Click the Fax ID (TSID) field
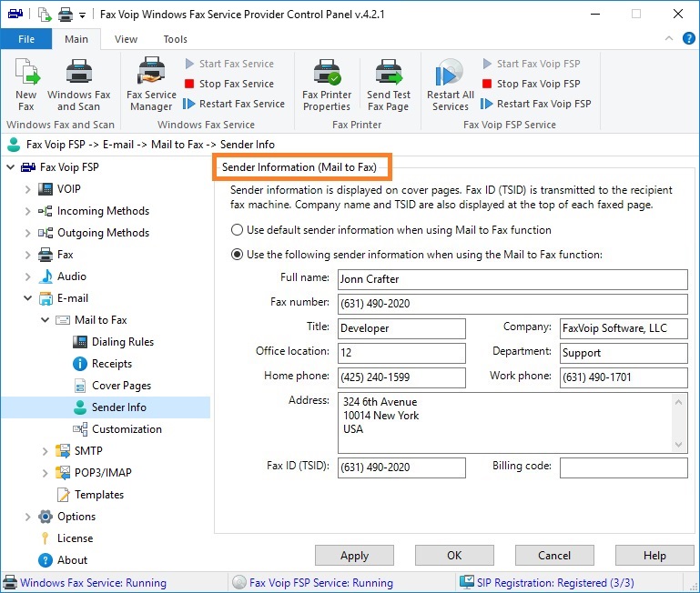700x593 pixels. (401, 467)
